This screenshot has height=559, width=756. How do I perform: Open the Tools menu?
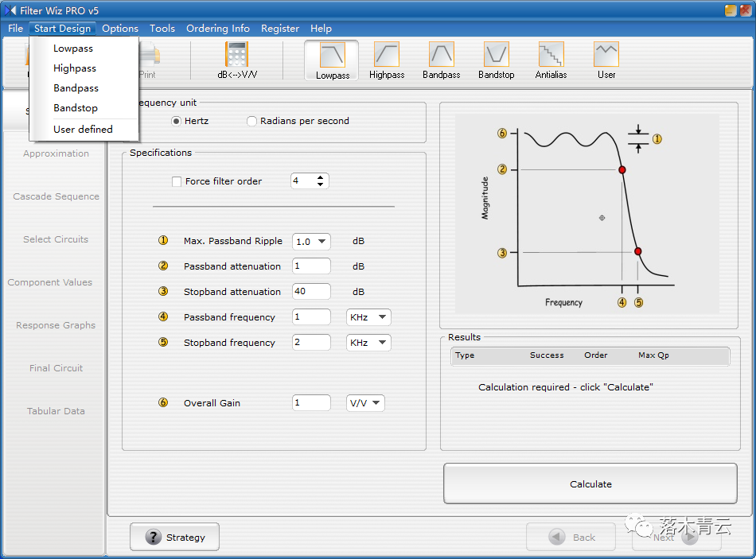click(162, 29)
